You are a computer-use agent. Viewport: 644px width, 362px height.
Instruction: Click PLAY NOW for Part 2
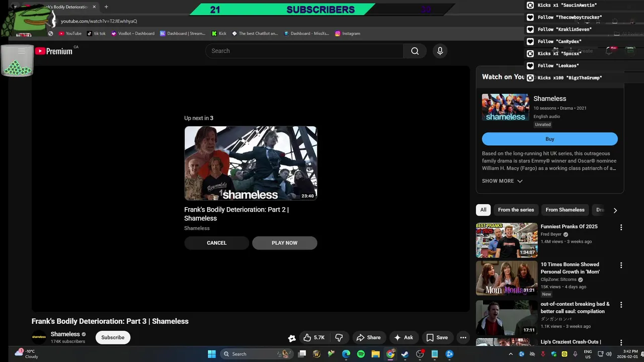point(284,243)
